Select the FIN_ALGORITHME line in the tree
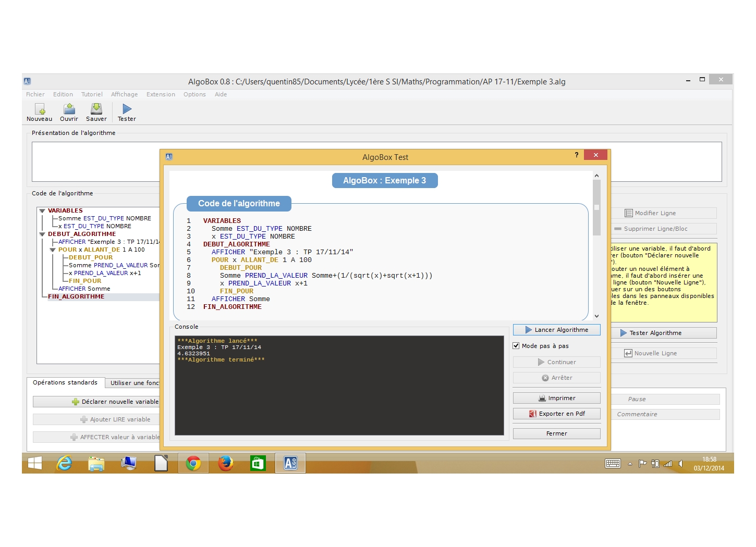Image resolution: width=756 pixels, height=547 pixels. pyautogui.click(x=76, y=297)
